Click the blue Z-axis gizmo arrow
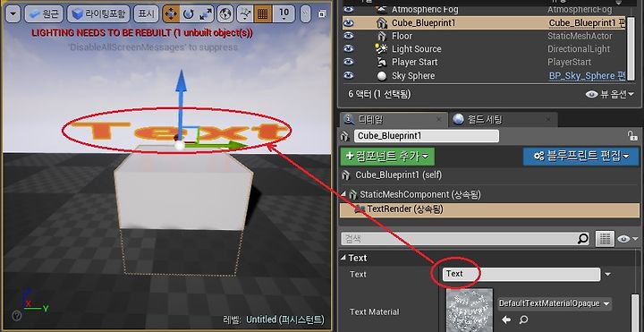 181,82
